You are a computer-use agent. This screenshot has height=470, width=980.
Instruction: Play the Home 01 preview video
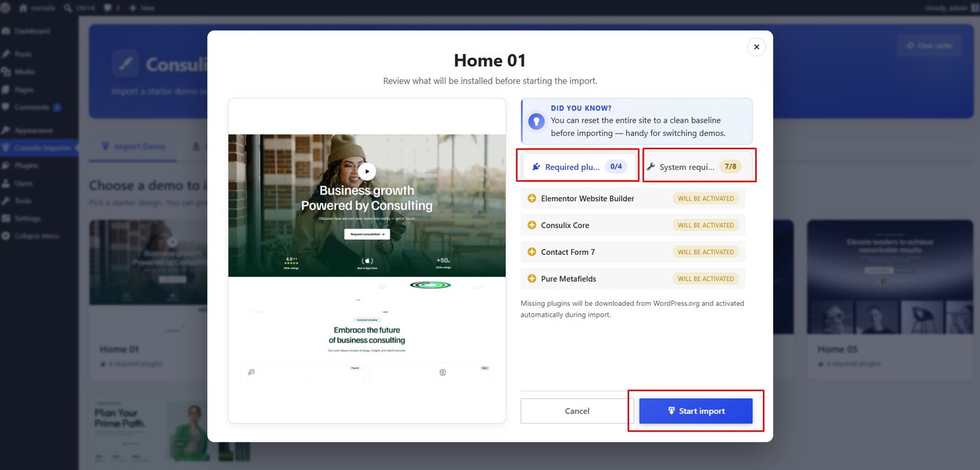click(x=367, y=172)
